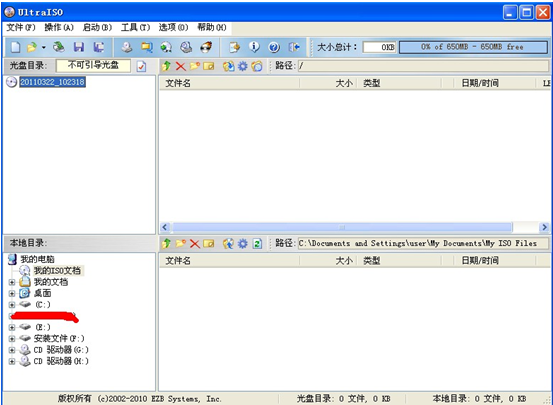Open the 启动(B) menu
Screen dimensions: 553x405
pyautogui.click(x=97, y=28)
